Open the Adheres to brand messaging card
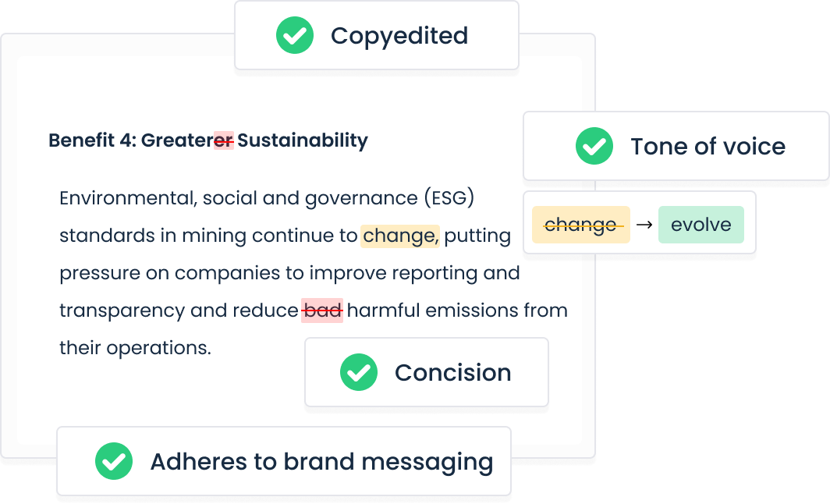Image resolution: width=830 pixels, height=504 pixels. [x=284, y=461]
